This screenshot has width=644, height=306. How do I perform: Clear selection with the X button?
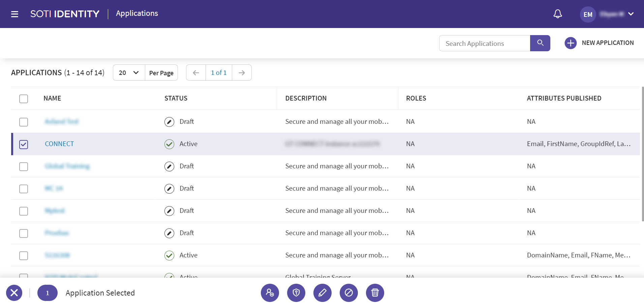click(x=14, y=293)
